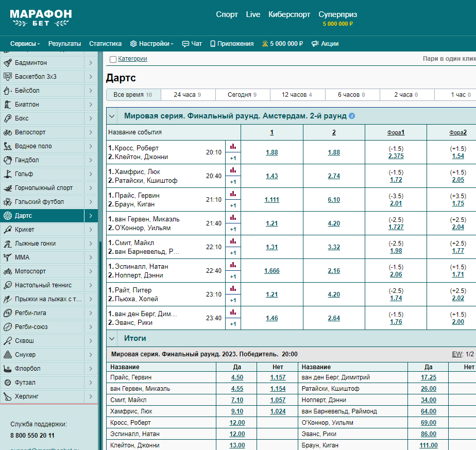Open the Результаты page

point(65,44)
